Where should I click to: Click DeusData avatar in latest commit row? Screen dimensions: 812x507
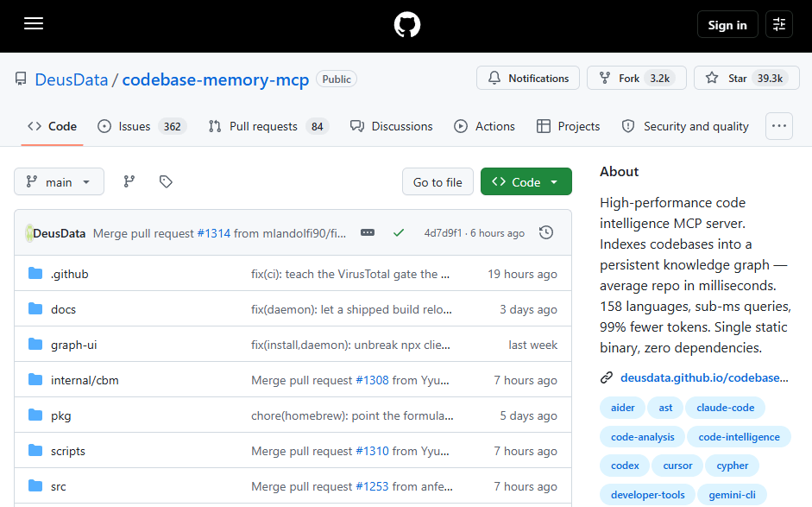click(x=29, y=233)
